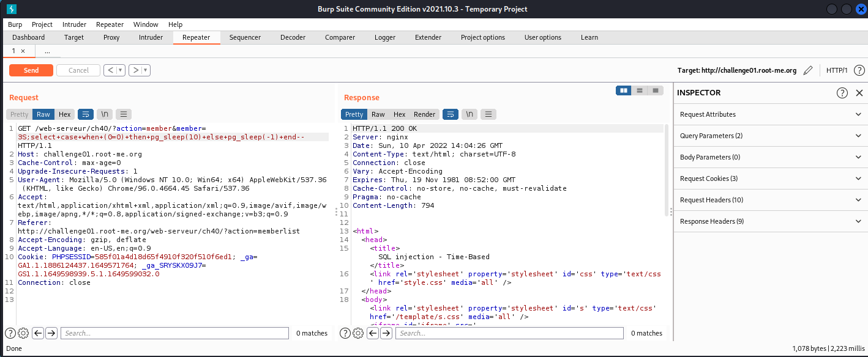Expand Request Attributes section
Image resolution: width=868 pixels, height=357 pixels.
click(770, 114)
